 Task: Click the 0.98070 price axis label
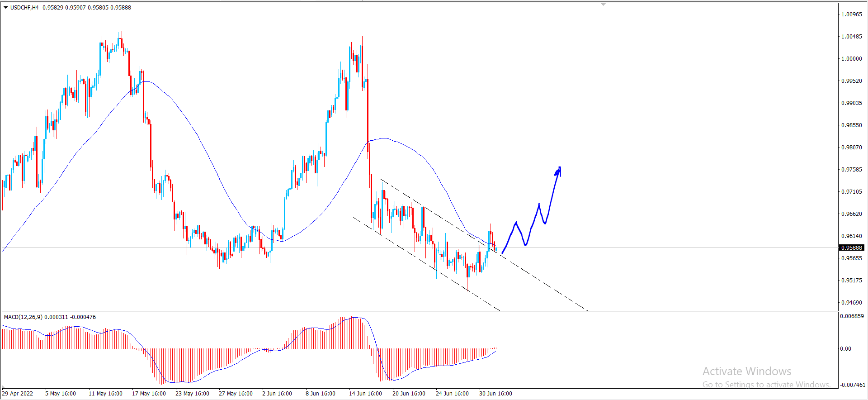click(851, 147)
